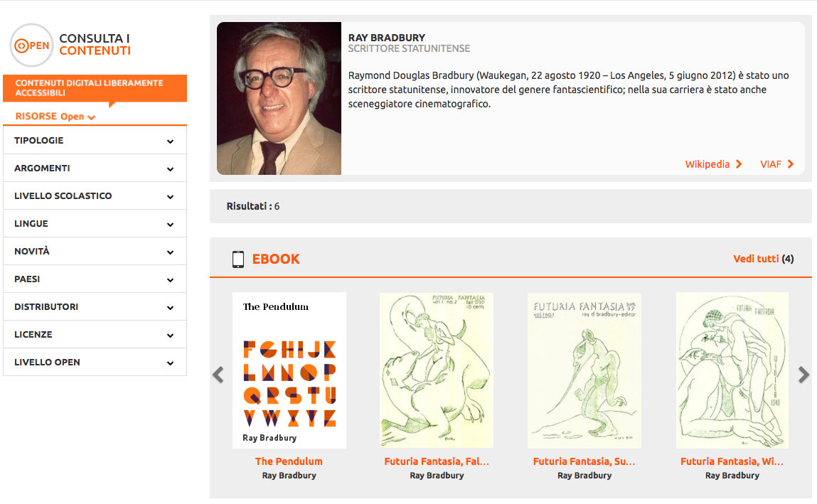Open the RISORSE Open dropdown
The width and height of the screenshot is (817, 504).
(x=55, y=116)
